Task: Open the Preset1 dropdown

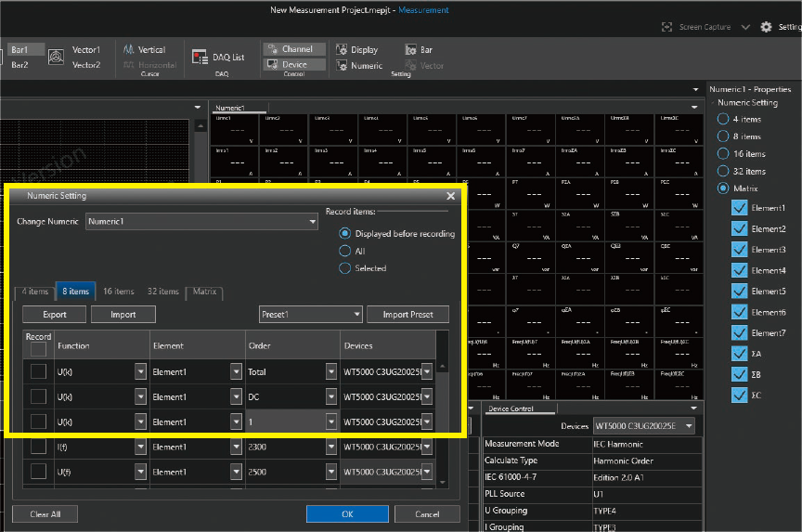Action: pos(310,314)
